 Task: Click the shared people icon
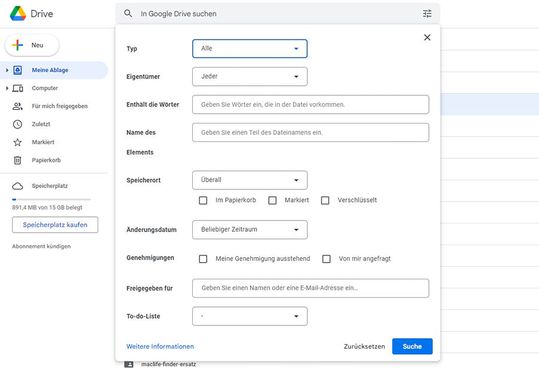(x=18, y=106)
